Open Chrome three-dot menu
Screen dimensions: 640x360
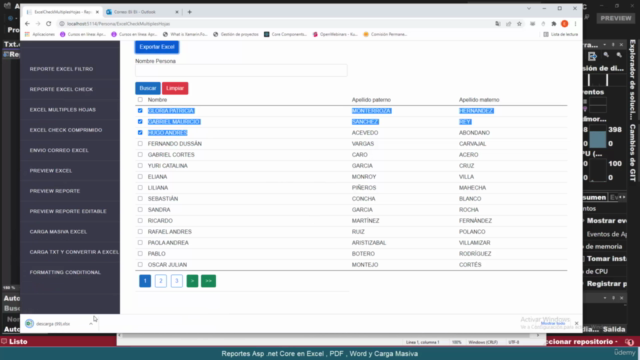pos(576,24)
